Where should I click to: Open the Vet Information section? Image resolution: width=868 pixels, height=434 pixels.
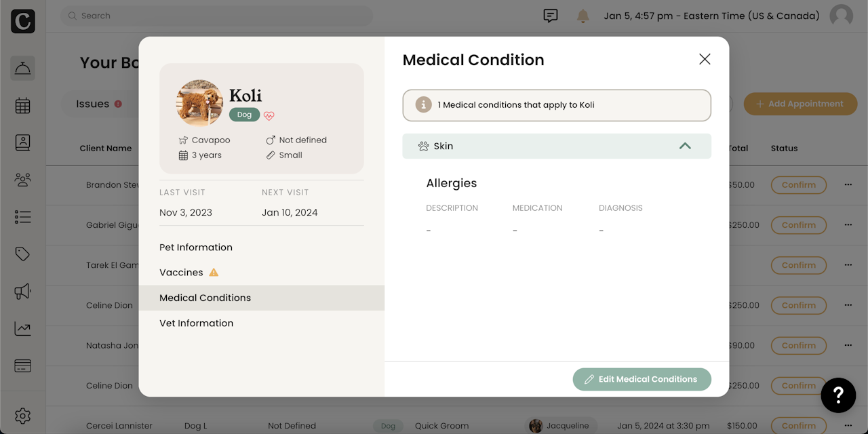pyautogui.click(x=196, y=323)
